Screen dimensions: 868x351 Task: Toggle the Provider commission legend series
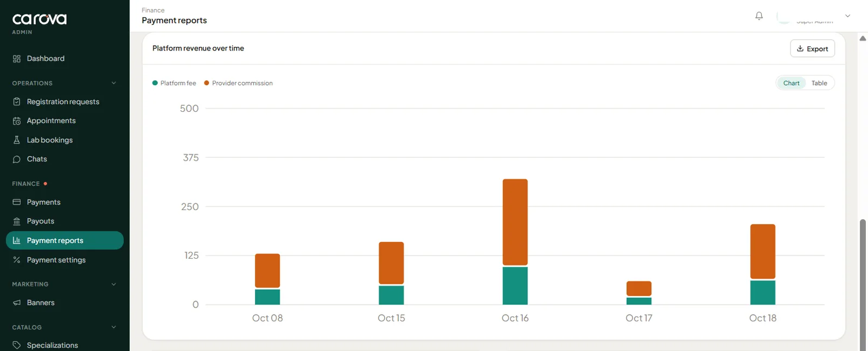point(238,83)
